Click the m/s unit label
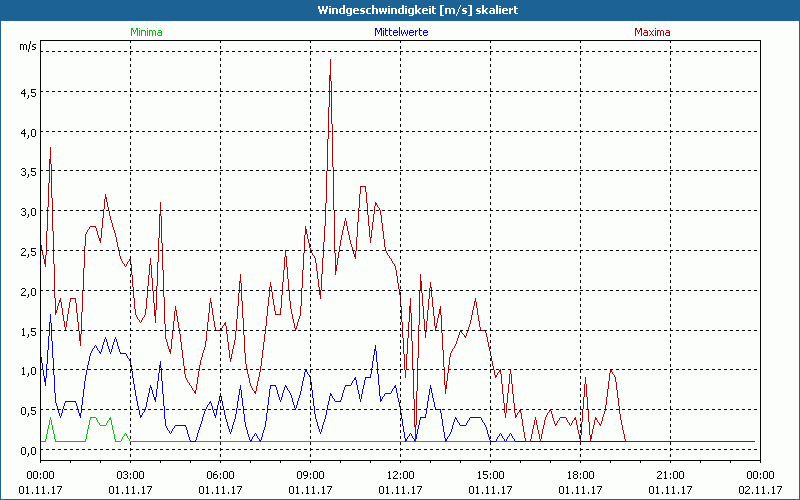The image size is (800, 500). (x=27, y=46)
